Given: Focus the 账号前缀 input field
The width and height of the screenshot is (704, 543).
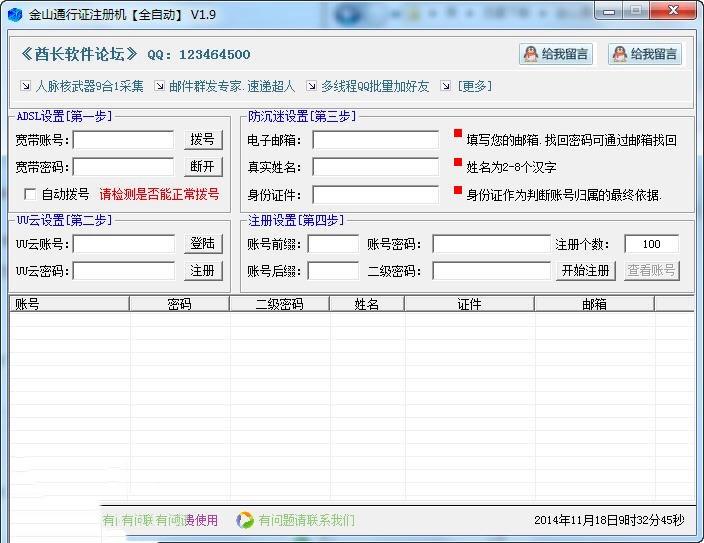Looking at the screenshot, I should click(333, 244).
